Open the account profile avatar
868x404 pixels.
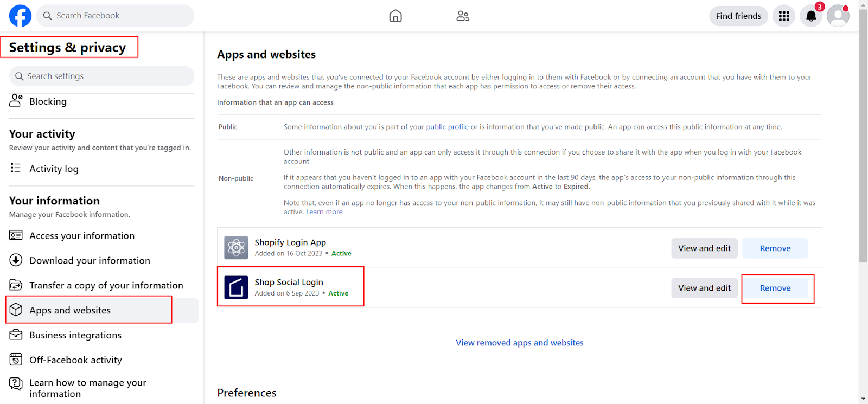(838, 16)
